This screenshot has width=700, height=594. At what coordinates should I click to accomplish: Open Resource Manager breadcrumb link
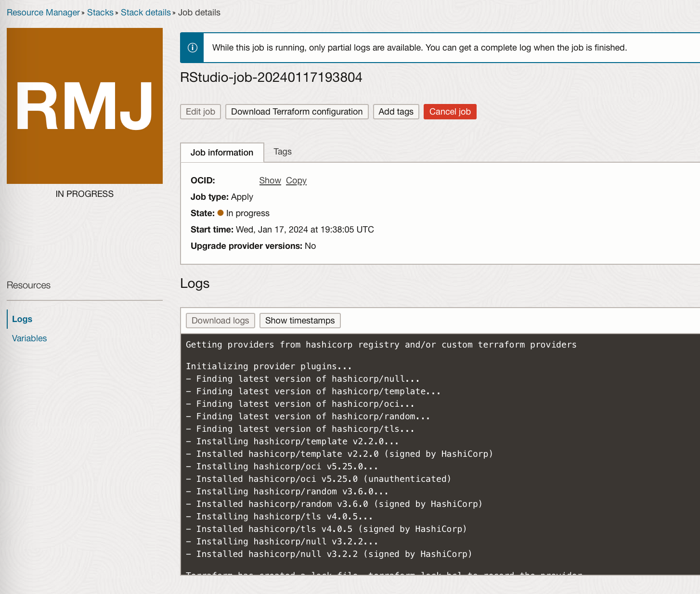[x=43, y=13]
